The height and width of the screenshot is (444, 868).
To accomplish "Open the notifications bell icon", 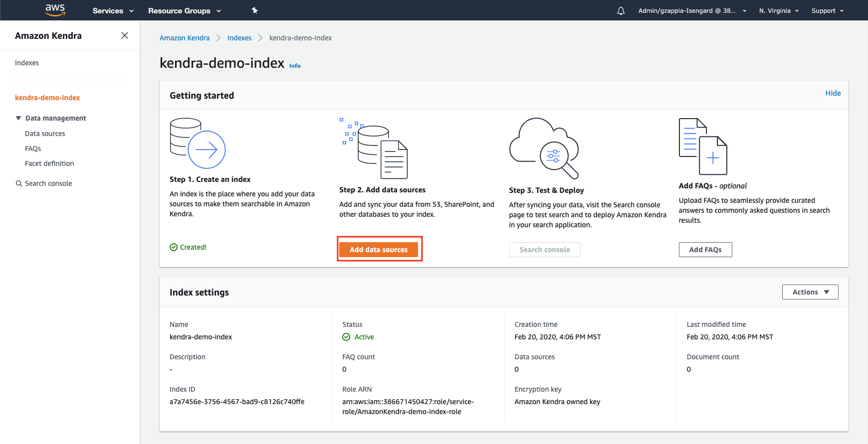I will click(x=621, y=11).
